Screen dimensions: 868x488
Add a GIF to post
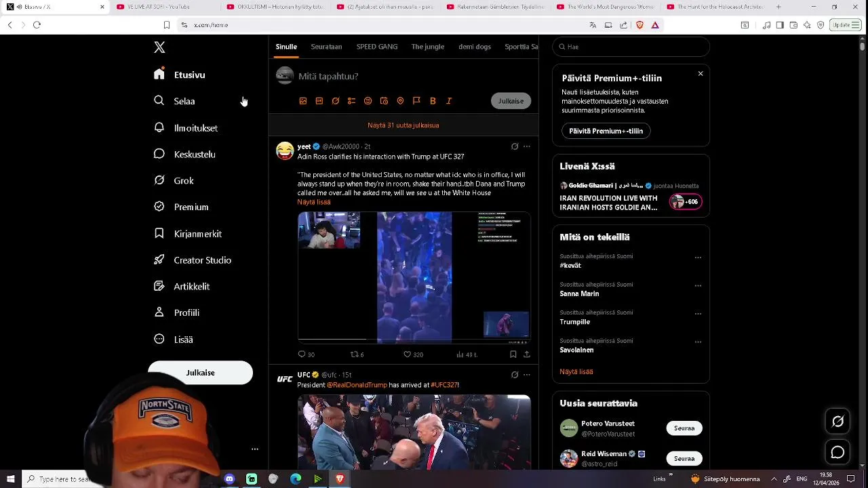319,101
